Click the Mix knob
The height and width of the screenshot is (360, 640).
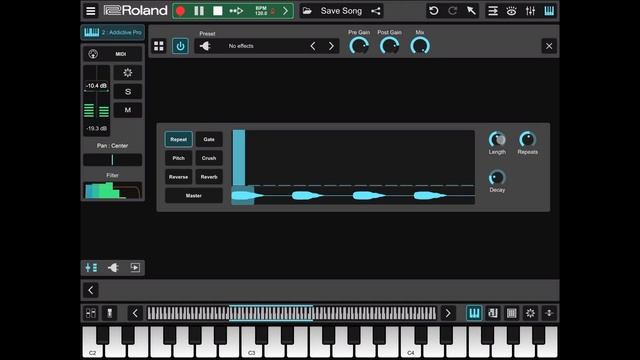(420, 46)
